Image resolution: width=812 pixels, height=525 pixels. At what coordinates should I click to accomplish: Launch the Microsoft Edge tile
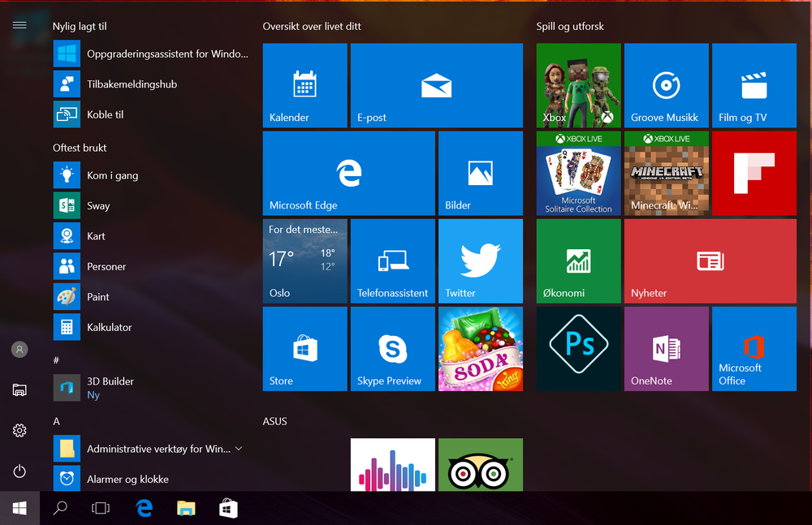tap(349, 173)
